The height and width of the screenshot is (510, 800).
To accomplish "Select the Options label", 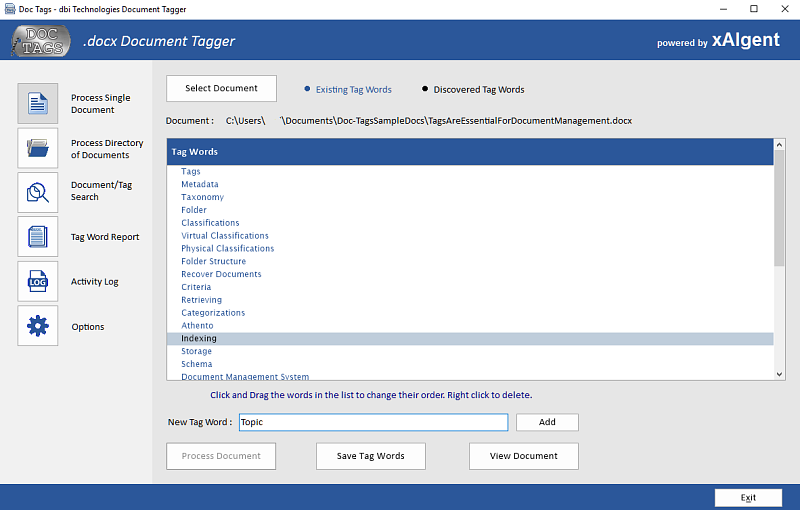I will point(87,326).
